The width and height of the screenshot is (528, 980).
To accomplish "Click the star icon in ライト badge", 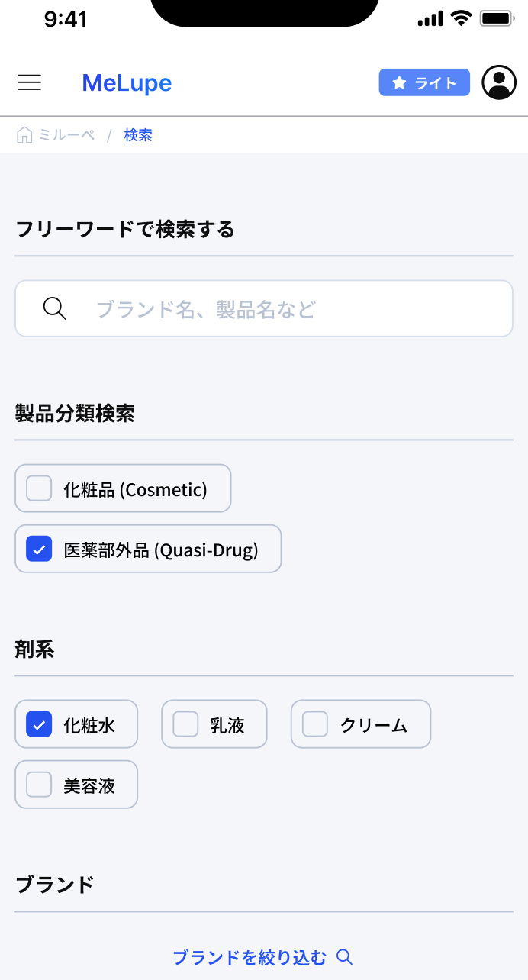I will (x=399, y=83).
